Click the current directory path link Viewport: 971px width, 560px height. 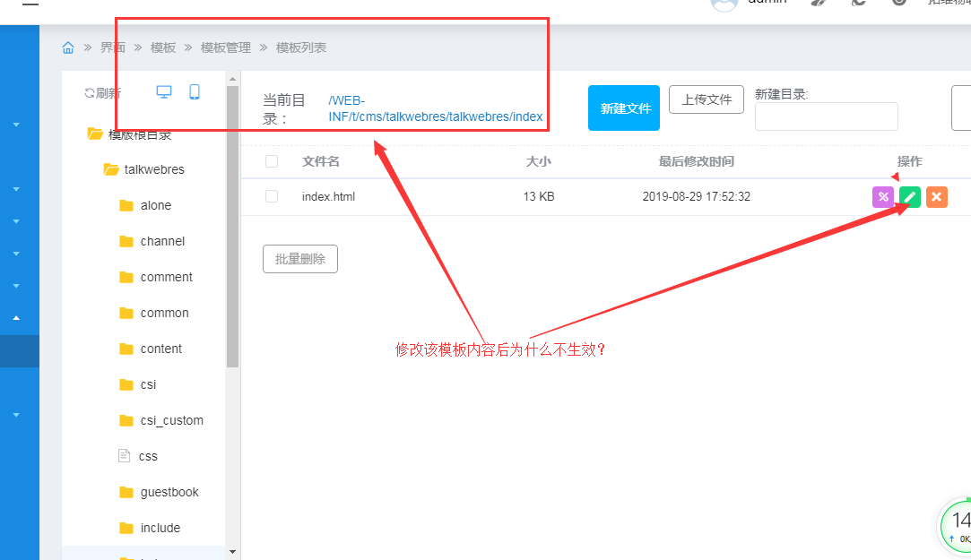[436, 108]
